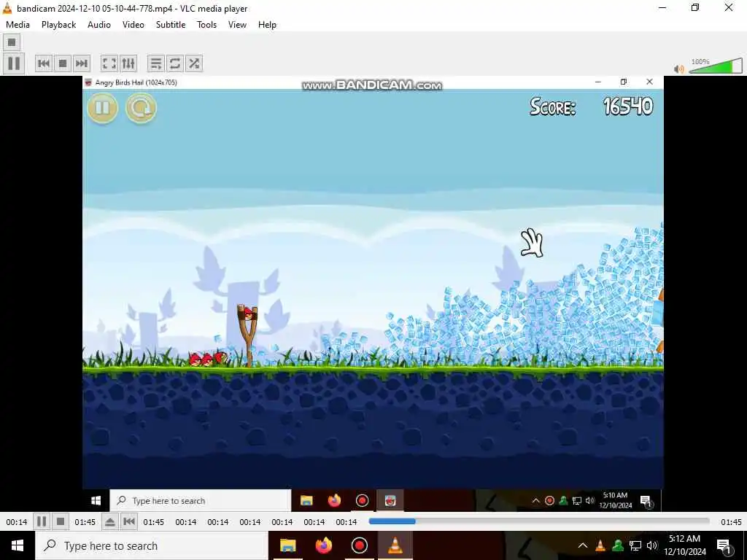Click recorded search box inside the video
Screen dimensions: 747x560
tap(201, 500)
